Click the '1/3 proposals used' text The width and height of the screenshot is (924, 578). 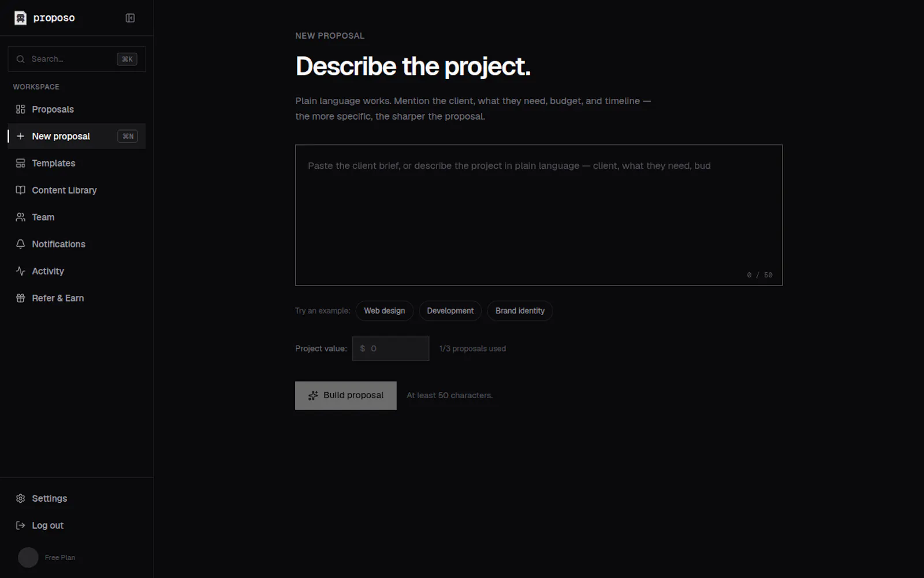472,349
